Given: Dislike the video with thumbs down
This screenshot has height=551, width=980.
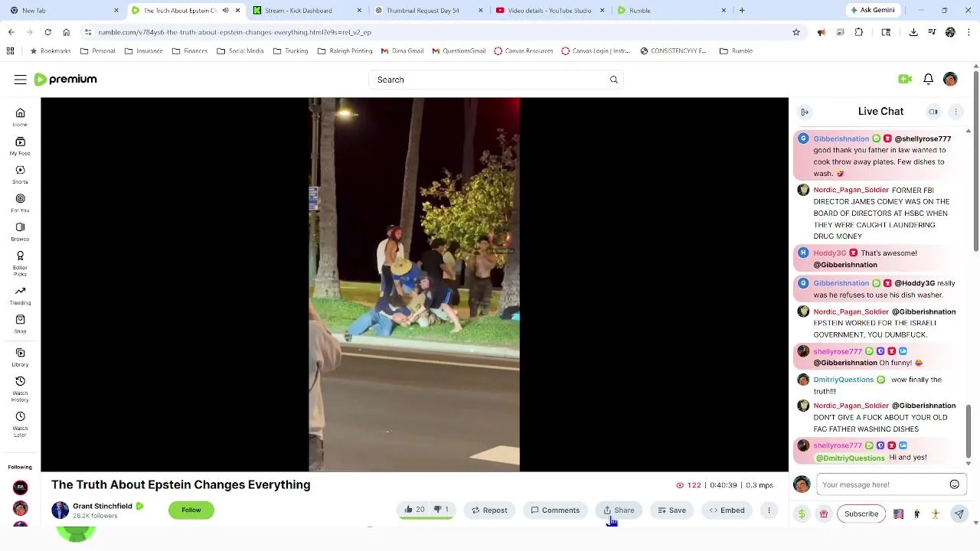Looking at the screenshot, I should tap(441, 510).
